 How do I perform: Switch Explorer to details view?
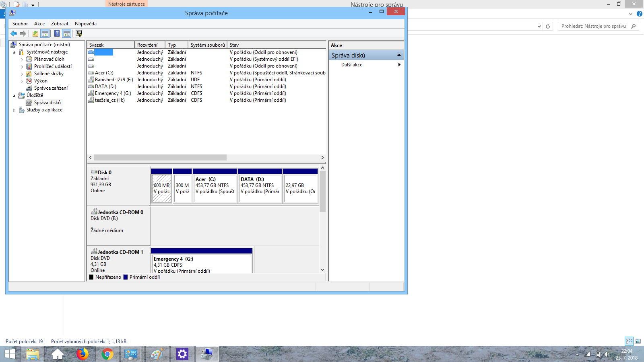click(629, 341)
